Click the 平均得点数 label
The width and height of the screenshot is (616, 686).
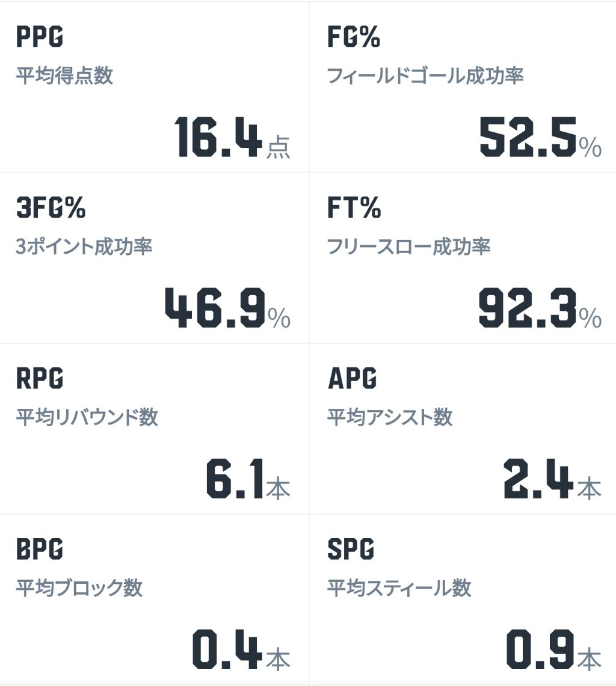64,76
